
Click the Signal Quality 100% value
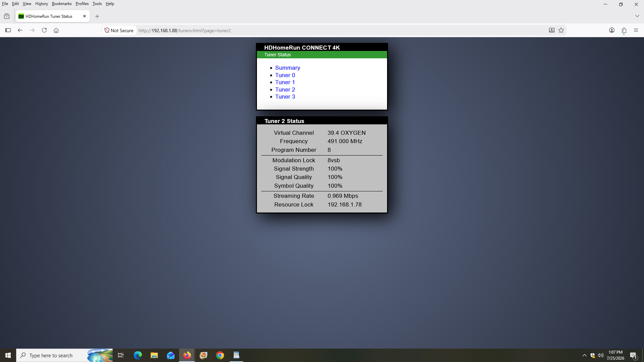coord(335,177)
